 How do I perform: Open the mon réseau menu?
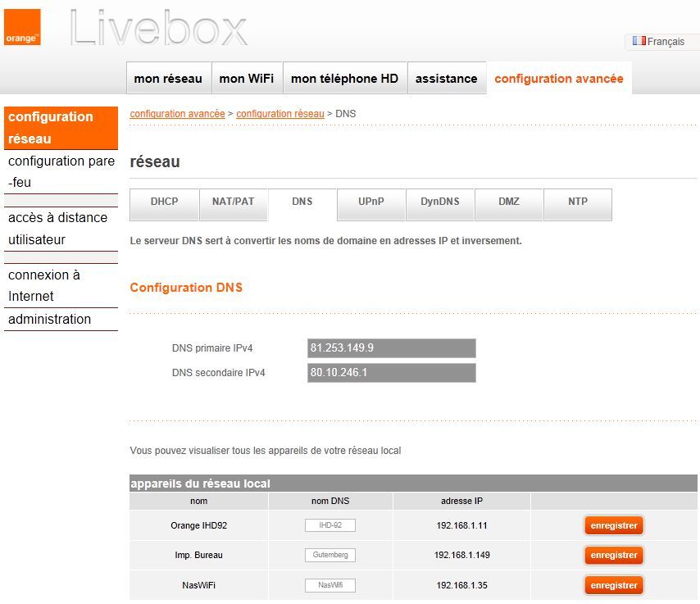point(168,78)
